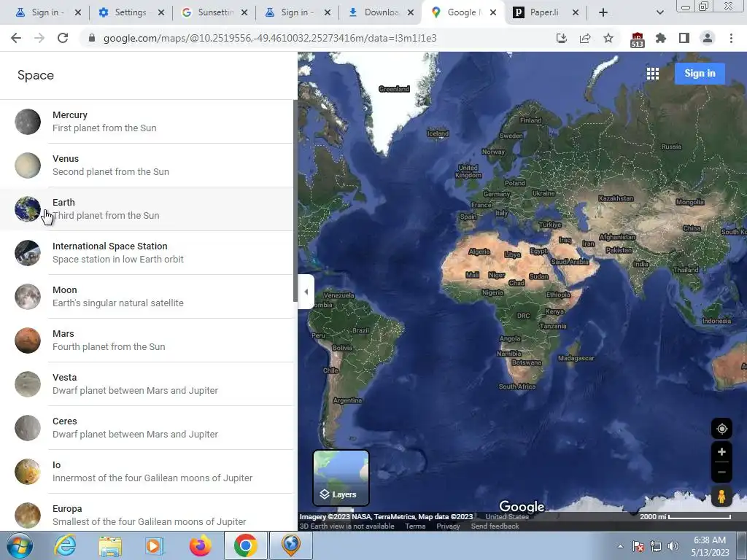Select the Ceres icon
Image resolution: width=747 pixels, height=560 pixels.
click(28, 428)
